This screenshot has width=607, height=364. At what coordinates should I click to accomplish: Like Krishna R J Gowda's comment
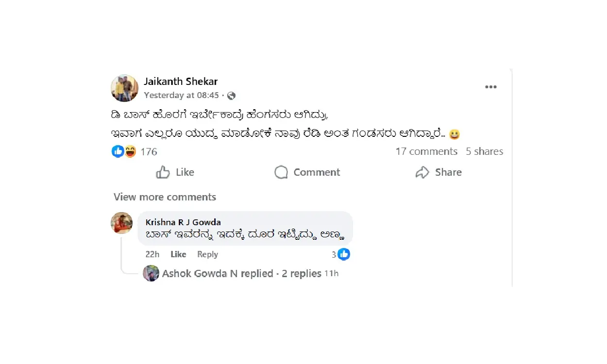178,254
